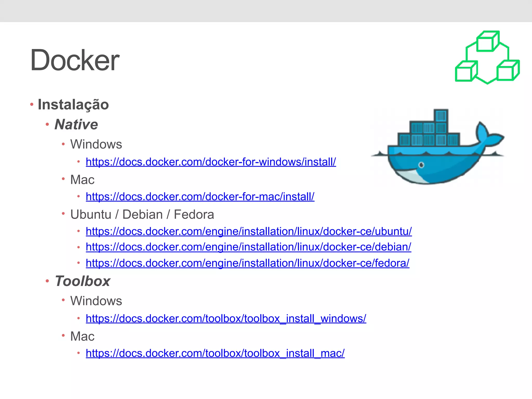Select Mac text under Native
Viewport: 532px width, 399px height.
[82, 179]
